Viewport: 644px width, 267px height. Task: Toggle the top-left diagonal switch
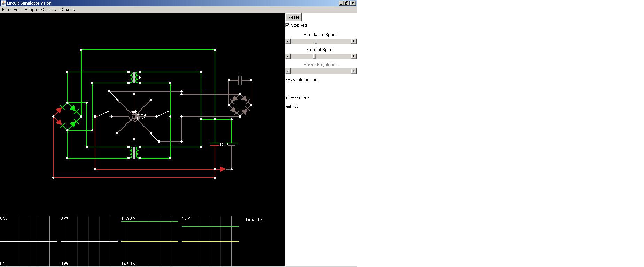pos(113,96)
